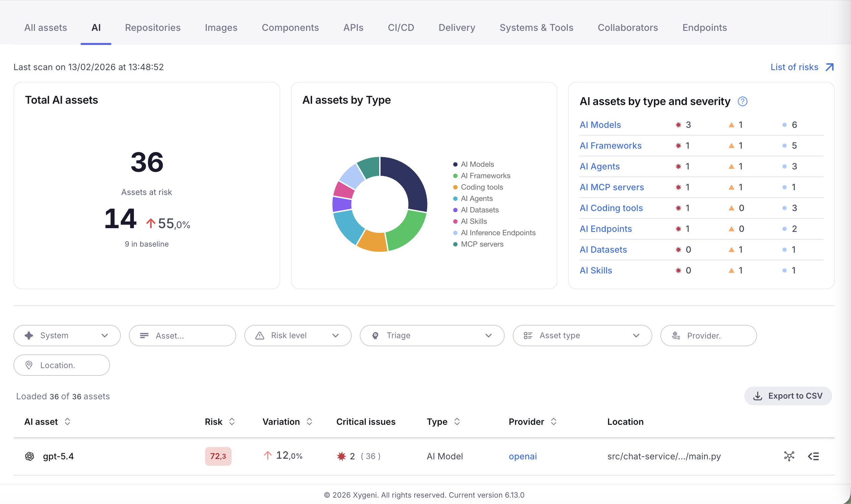Open the CI/CD tab
Viewport: 851px width, 504px height.
pyautogui.click(x=401, y=28)
